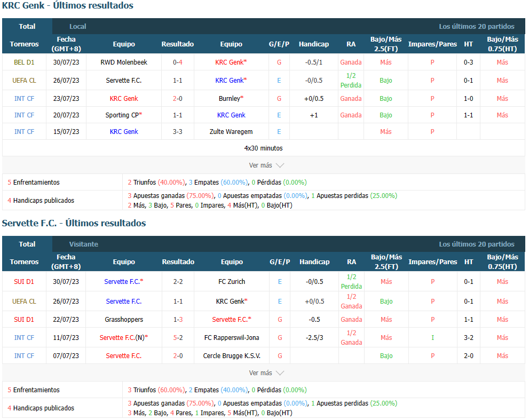Click the -0.5 handicap in the Grasshoppers row

(314, 319)
